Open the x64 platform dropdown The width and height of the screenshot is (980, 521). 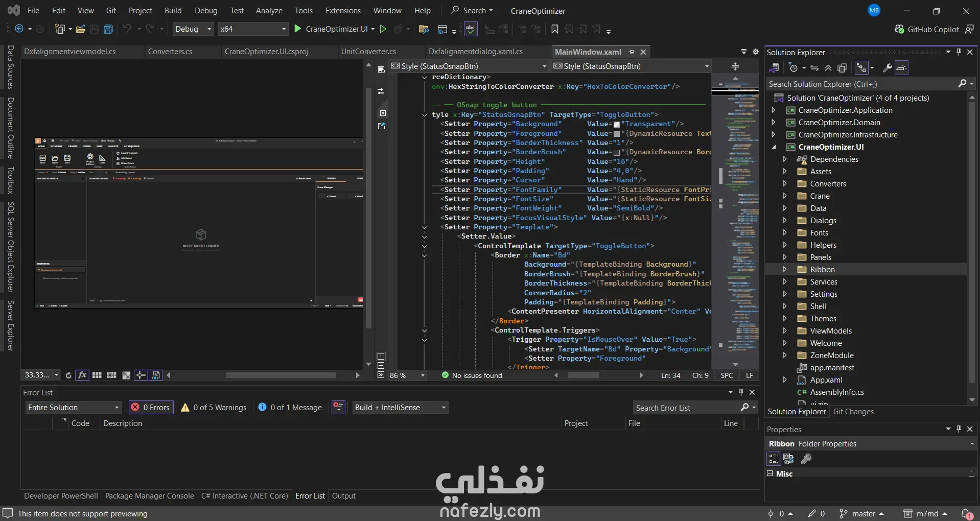pyautogui.click(x=253, y=29)
